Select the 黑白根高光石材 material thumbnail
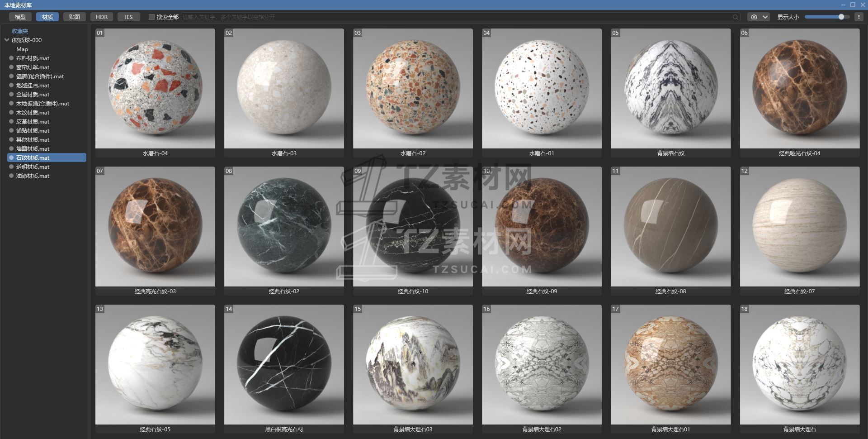The height and width of the screenshot is (439, 868). tap(284, 365)
